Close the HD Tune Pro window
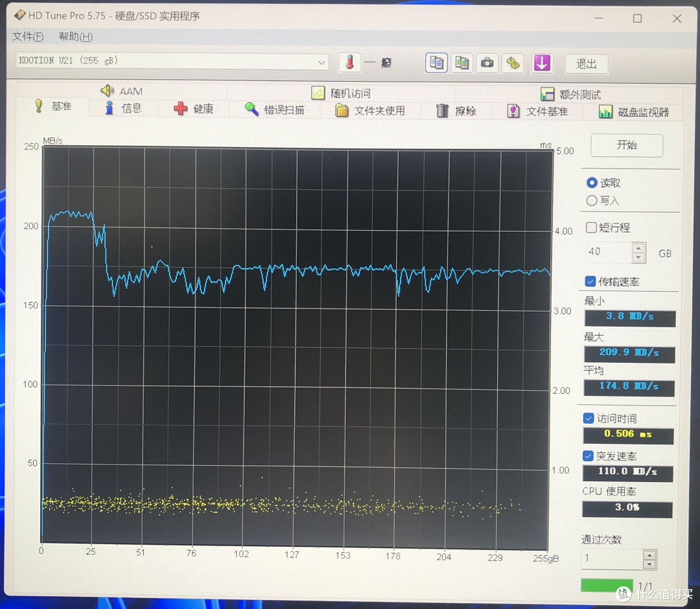Image resolution: width=700 pixels, height=609 pixels. 677,18
